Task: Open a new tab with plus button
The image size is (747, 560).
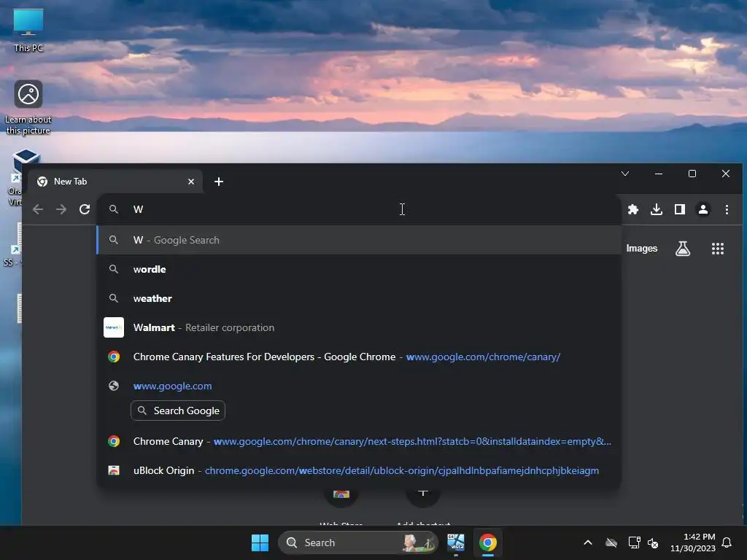Action: click(x=219, y=182)
